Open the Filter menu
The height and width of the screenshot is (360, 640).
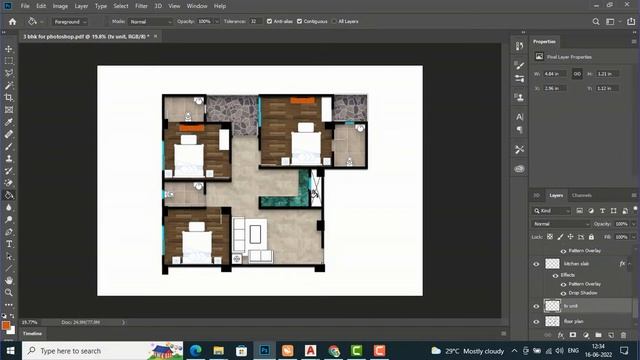tap(141, 6)
